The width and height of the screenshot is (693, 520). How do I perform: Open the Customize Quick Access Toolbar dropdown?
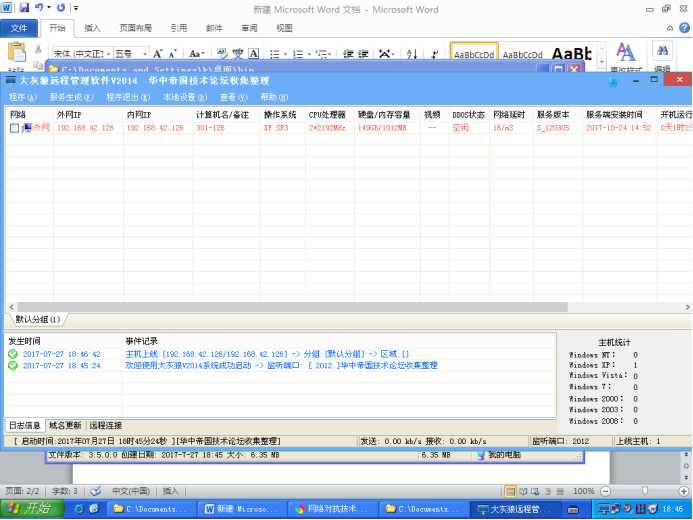[x=76, y=8]
